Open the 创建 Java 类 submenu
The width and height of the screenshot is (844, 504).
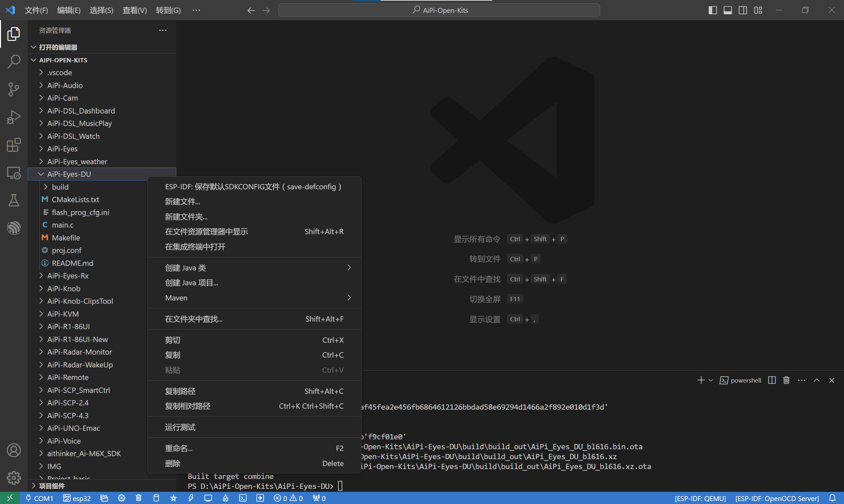tap(254, 268)
